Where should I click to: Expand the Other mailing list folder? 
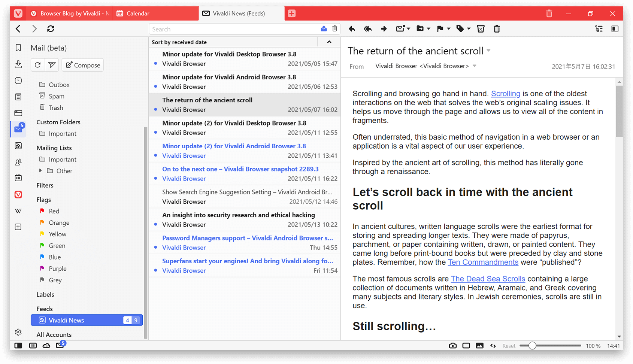(41, 171)
